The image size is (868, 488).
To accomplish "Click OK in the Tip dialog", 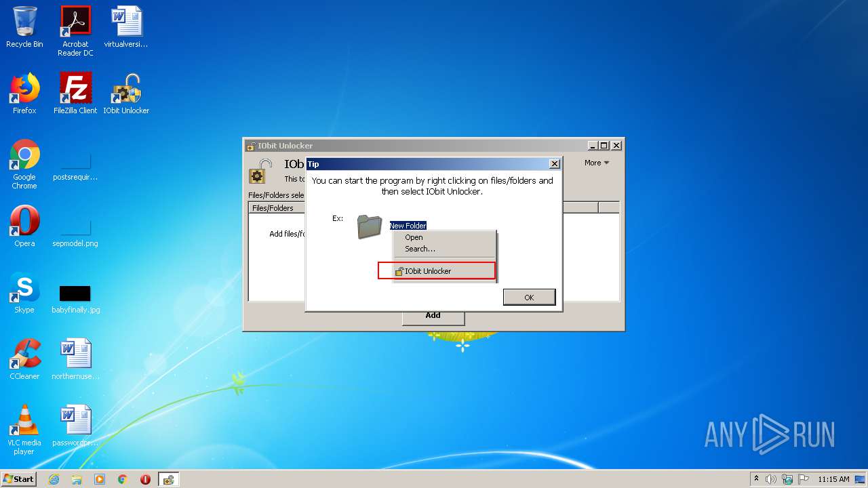I will coord(529,297).
